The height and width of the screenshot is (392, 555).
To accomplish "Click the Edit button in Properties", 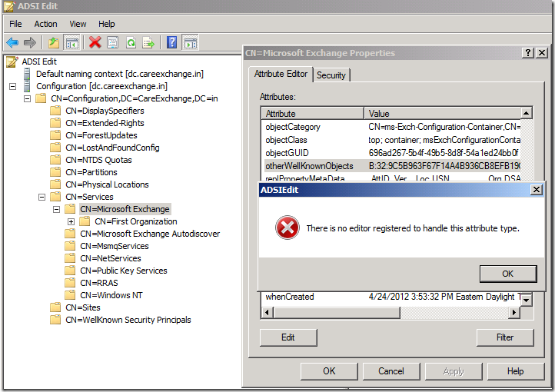I will 288,337.
